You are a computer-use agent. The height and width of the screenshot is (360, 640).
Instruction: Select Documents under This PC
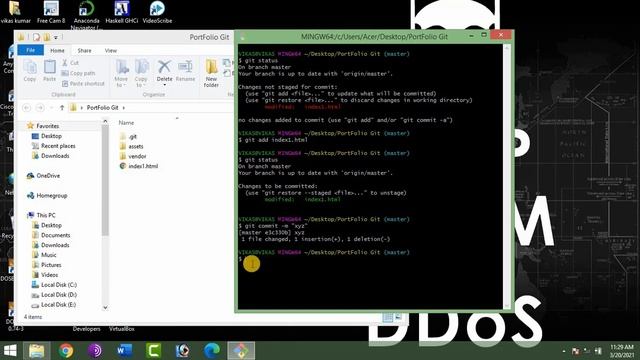coord(51,235)
